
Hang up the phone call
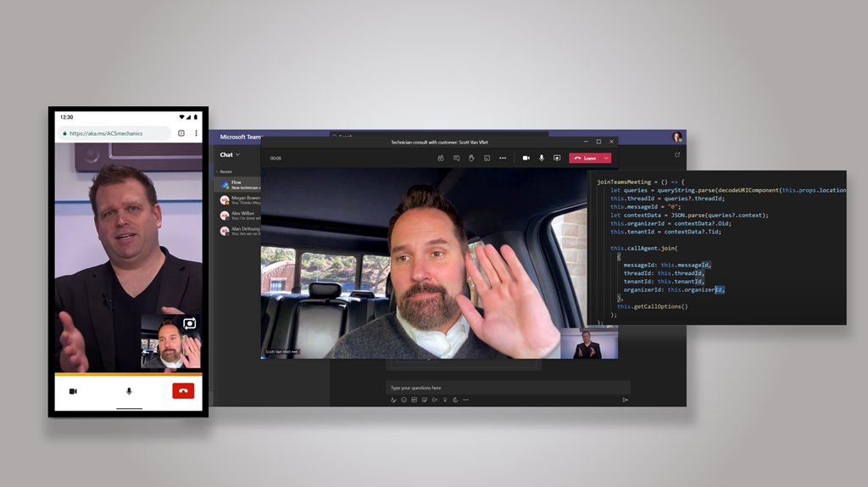click(x=183, y=391)
